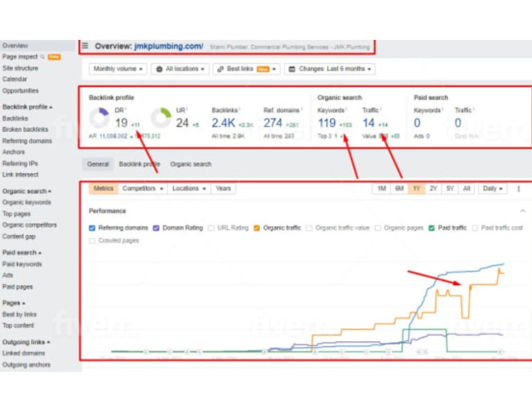Enable the URL Rating checkbox
Screen dimensions: 532x399
[x=211, y=228]
